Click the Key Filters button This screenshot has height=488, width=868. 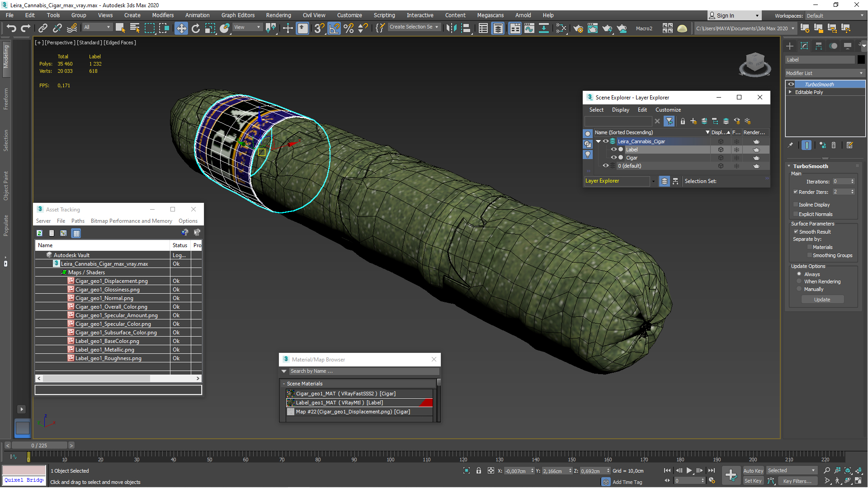(797, 481)
